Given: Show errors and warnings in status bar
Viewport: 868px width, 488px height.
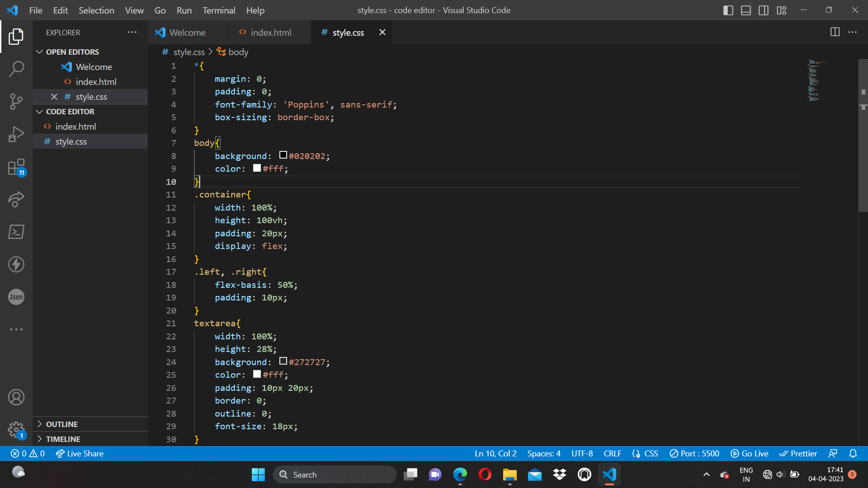Looking at the screenshot, I should coord(28,453).
